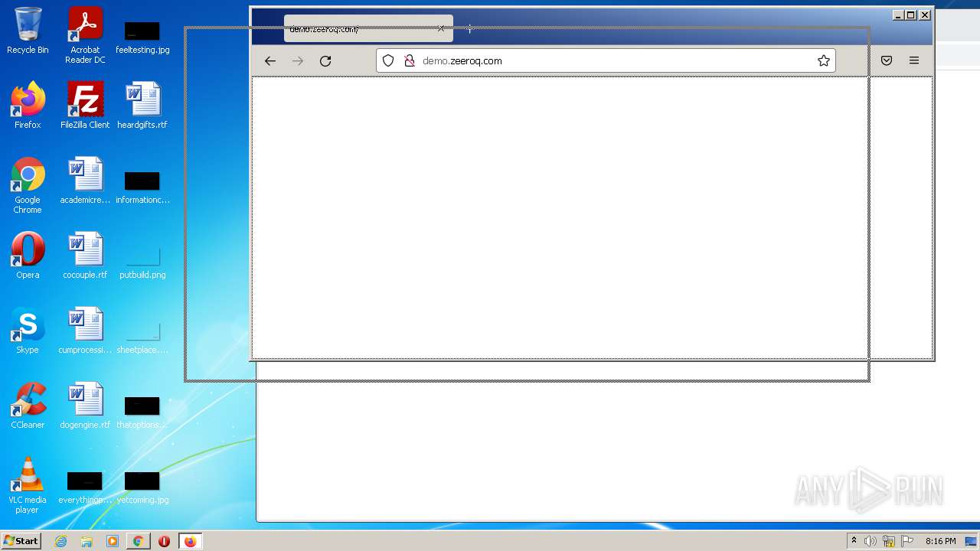This screenshot has width=980, height=551.
Task: Select the thatoptions... file thumbnail
Action: coord(142,412)
